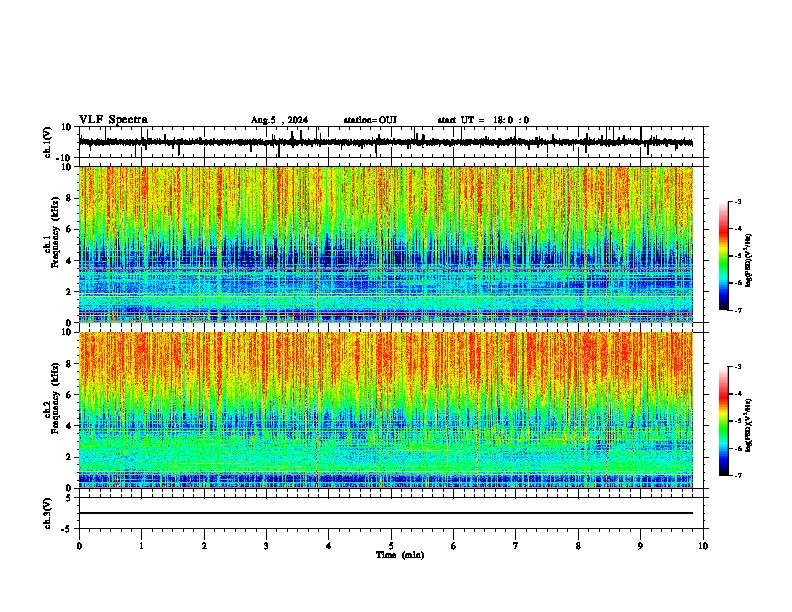
Task: Click time axis tick label "1"
Action: coord(141,546)
